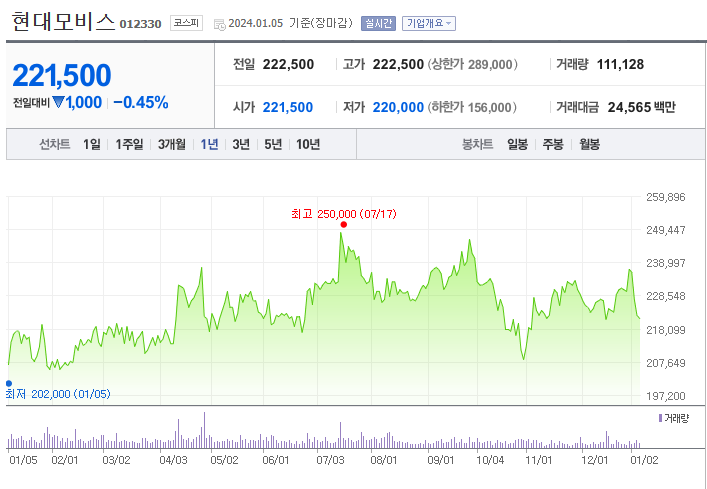Click the red 최고 high-point marker
Screen dimensions: 707x489
pyautogui.click(x=344, y=224)
